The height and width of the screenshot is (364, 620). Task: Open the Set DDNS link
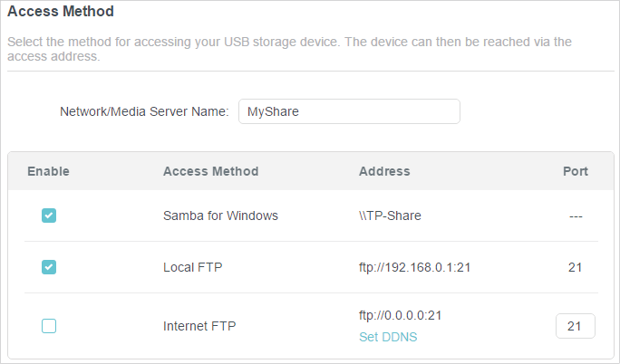point(388,337)
